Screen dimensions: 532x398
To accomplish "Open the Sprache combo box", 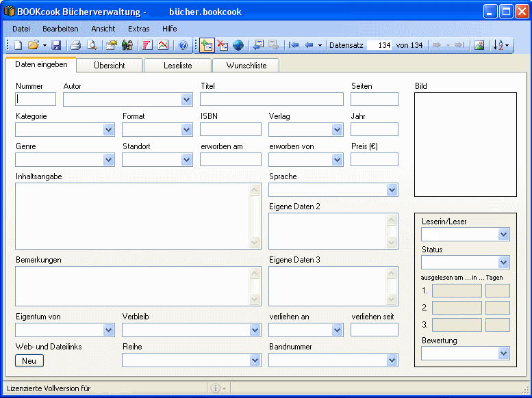I will pos(392,190).
